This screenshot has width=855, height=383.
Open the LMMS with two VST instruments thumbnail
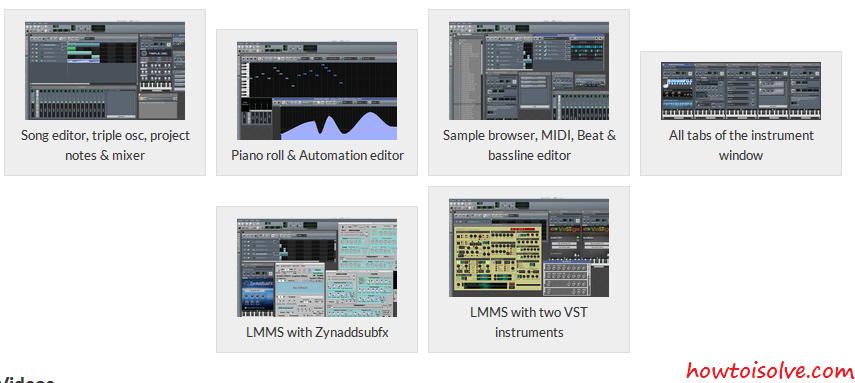click(529, 248)
